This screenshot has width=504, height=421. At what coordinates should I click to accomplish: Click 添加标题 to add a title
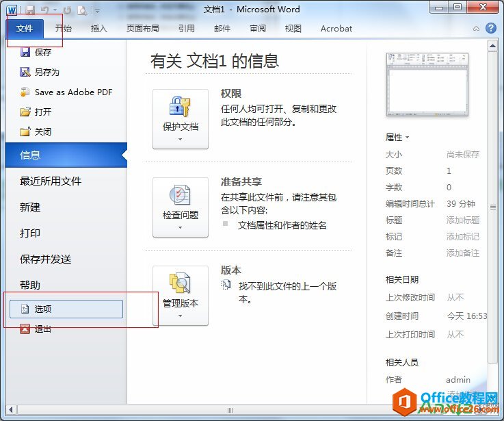click(463, 220)
